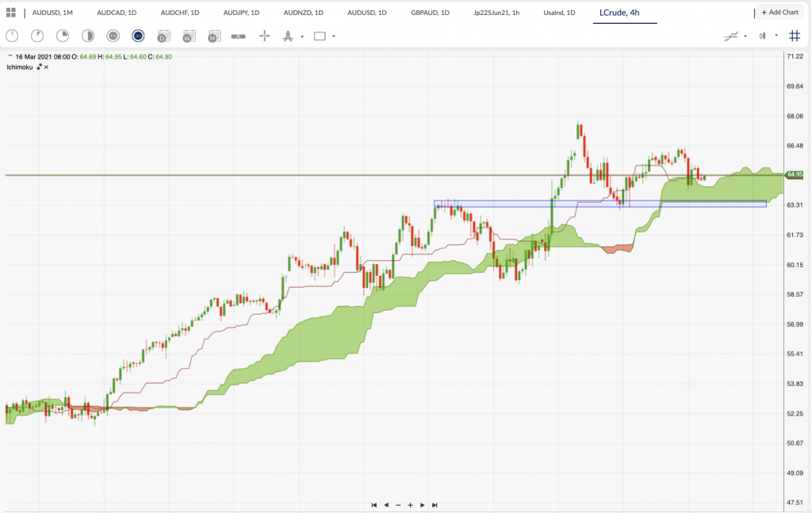
Task: Click the 49.09 price axis label
Action: tap(795, 473)
